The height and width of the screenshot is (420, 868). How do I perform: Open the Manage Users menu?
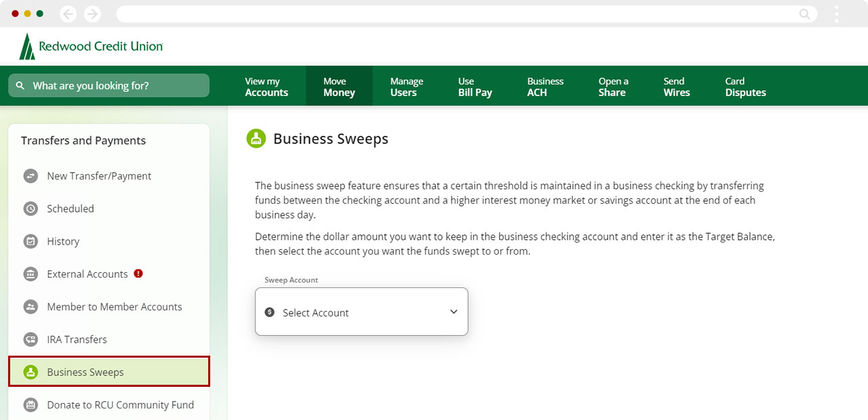coord(407,87)
